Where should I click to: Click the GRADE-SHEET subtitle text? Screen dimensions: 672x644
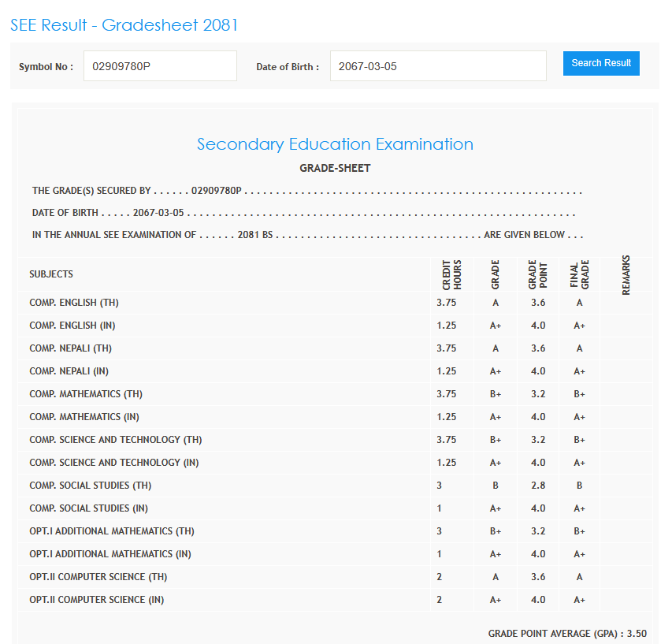tap(335, 168)
